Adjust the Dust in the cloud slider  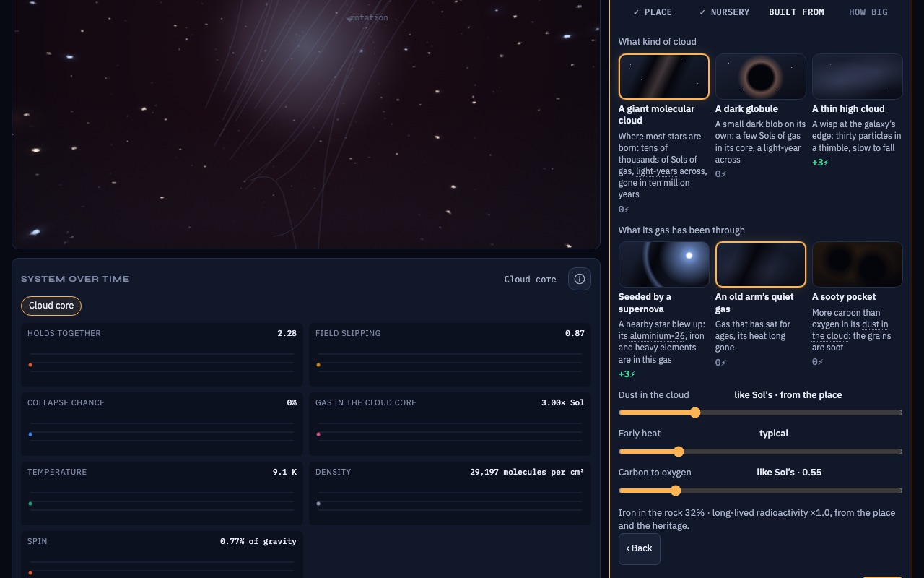[x=761, y=413]
